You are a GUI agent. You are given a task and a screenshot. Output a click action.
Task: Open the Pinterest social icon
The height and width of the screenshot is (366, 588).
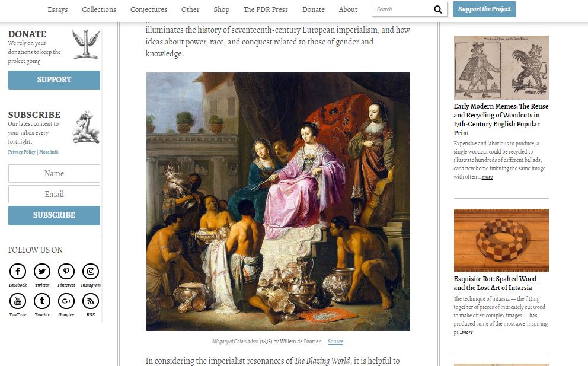click(x=66, y=271)
